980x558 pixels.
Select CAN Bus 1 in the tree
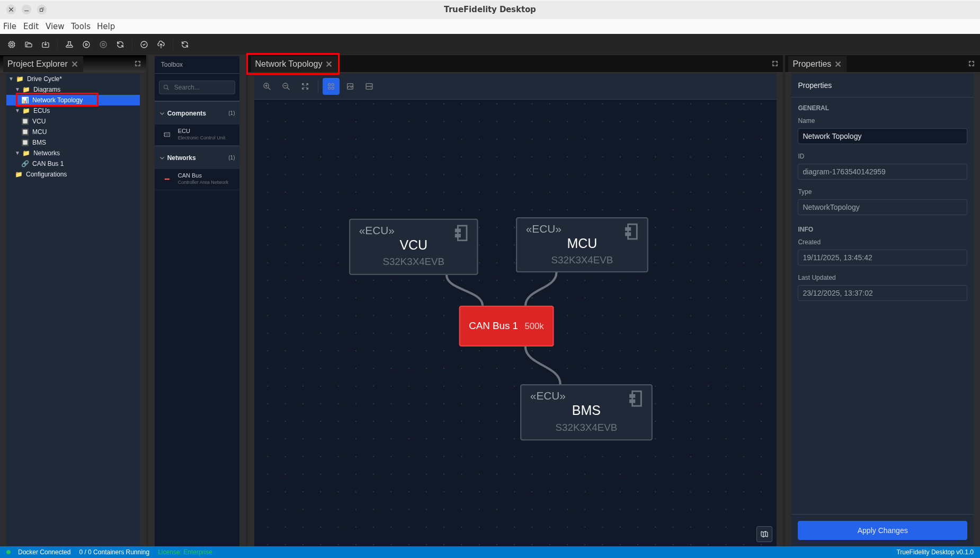click(73, 164)
